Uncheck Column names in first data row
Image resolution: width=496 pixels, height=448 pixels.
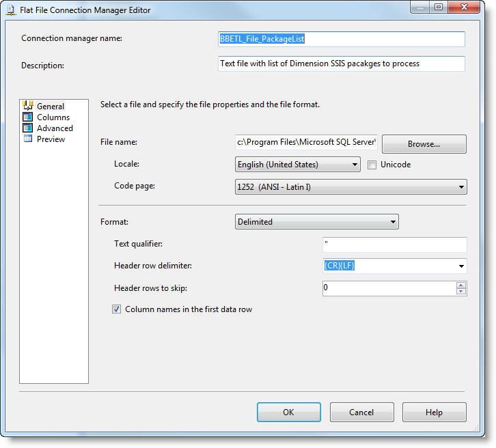[117, 309]
